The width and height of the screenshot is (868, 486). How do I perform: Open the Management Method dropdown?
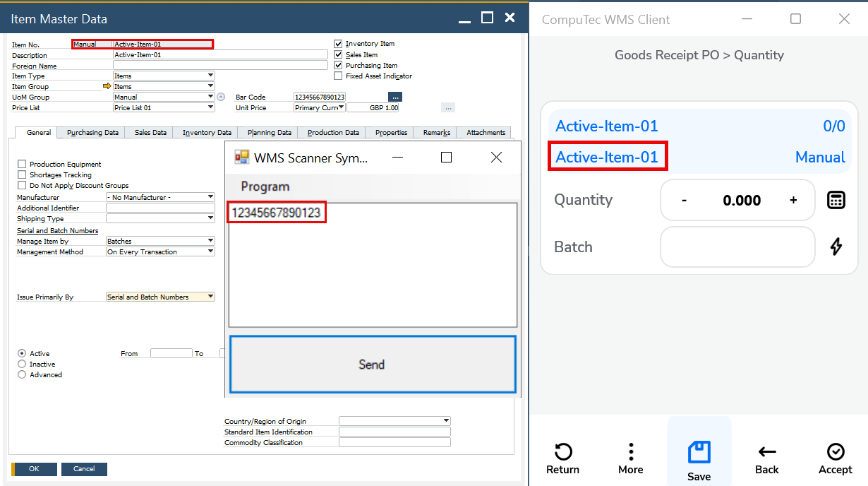click(210, 252)
